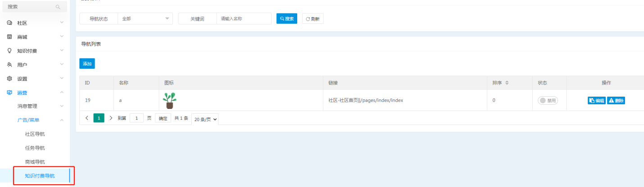Click the search magnifier icon in sidebar
This screenshot has height=187, width=644.
(x=58, y=7)
